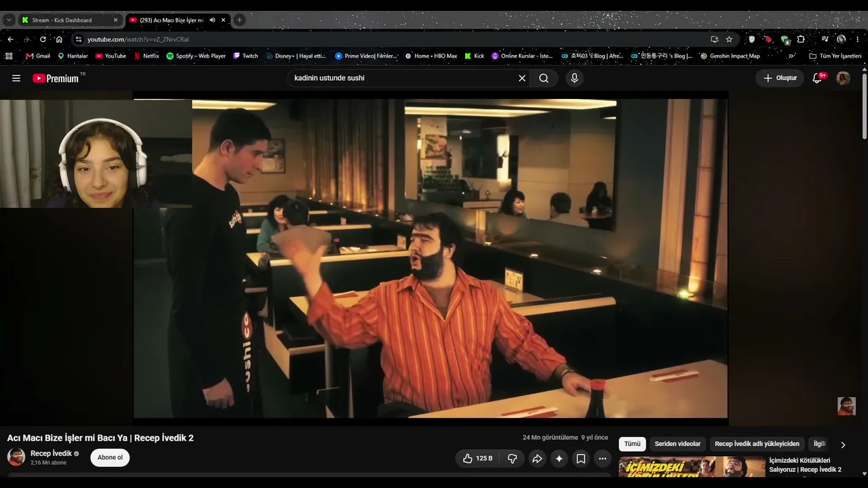Share the video via arrow icon
868x488 pixels.
(537, 458)
